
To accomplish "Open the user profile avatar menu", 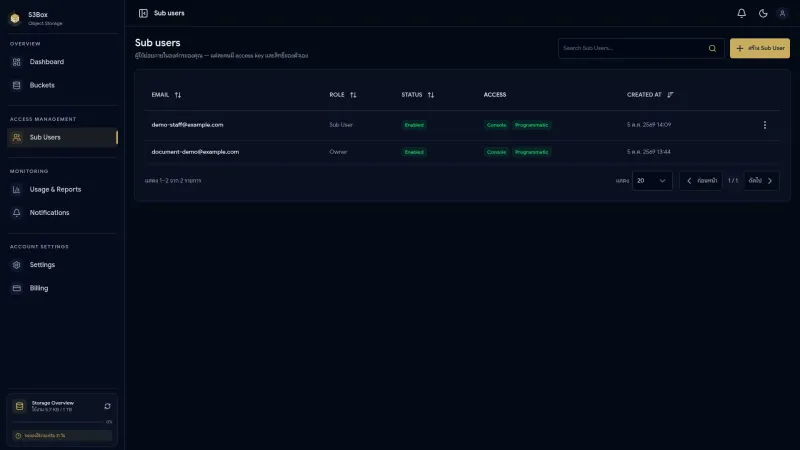I will (782, 13).
